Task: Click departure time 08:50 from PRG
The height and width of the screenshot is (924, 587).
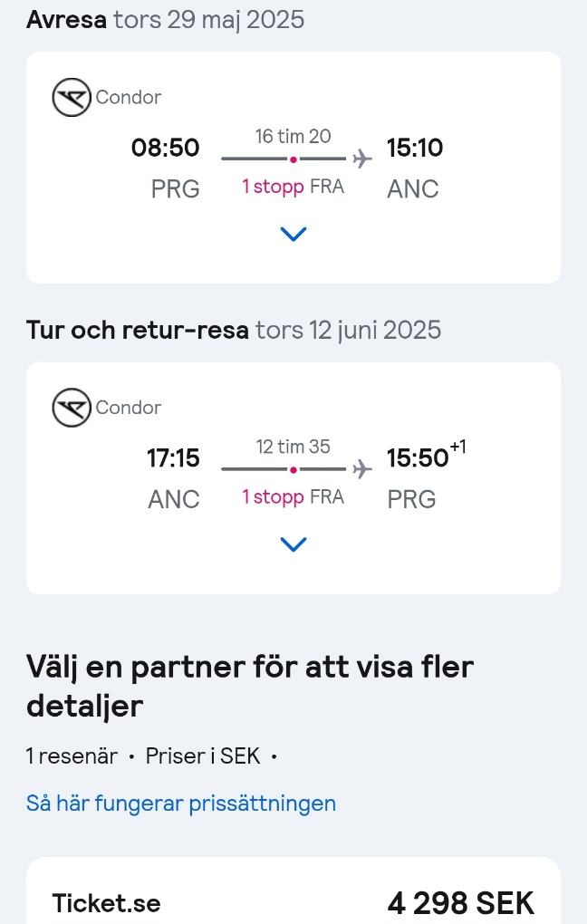Action: (x=166, y=148)
